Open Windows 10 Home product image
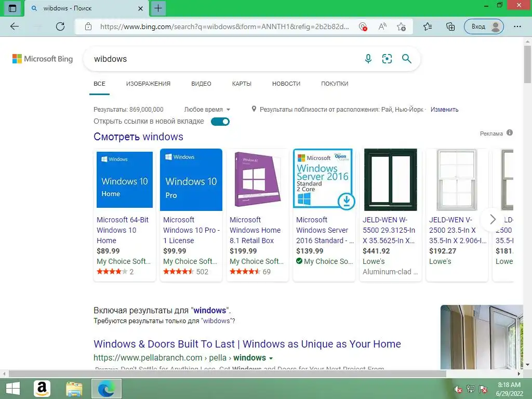This screenshot has width=532, height=399. [x=125, y=179]
